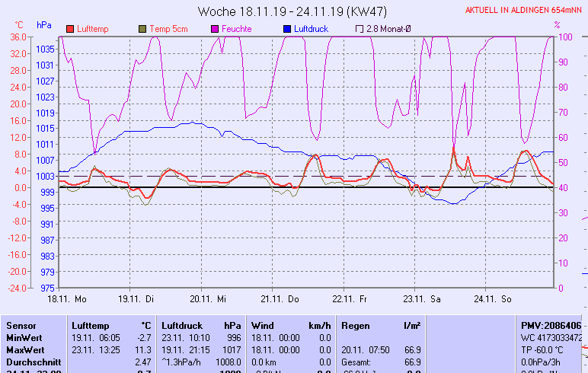Screen dimensions: 588x373
Task: Toggle the 2.8 Monat-Ø legend box
Action: 360,29
